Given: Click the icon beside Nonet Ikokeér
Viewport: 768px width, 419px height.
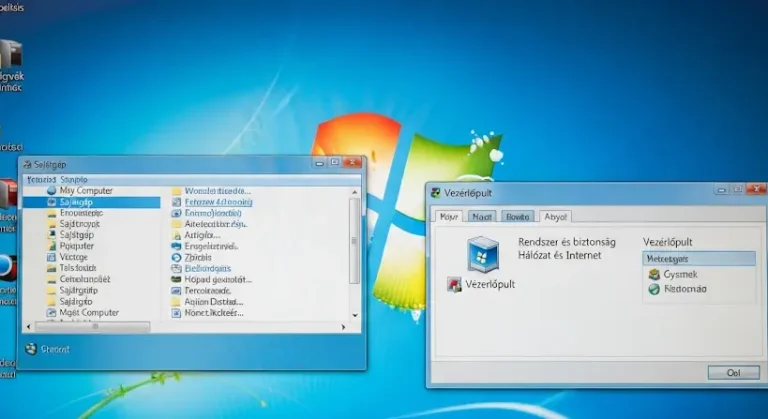Looking at the screenshot, I should point(176,313).
